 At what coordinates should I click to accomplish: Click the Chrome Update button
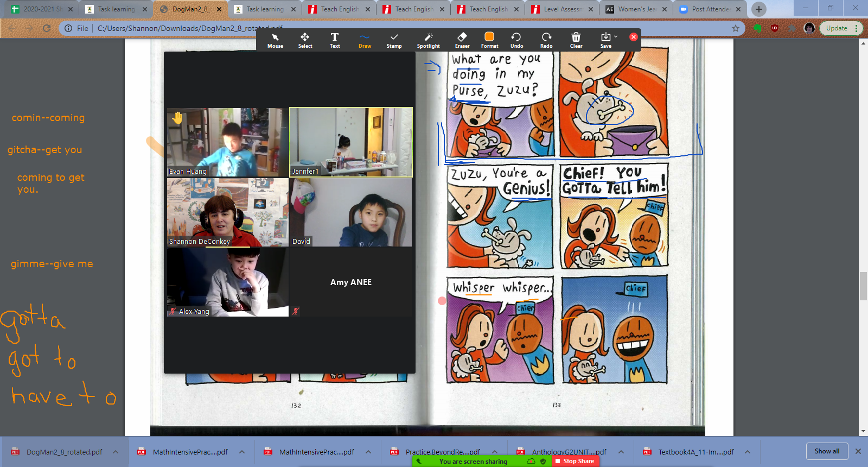[x=837, y=28]
